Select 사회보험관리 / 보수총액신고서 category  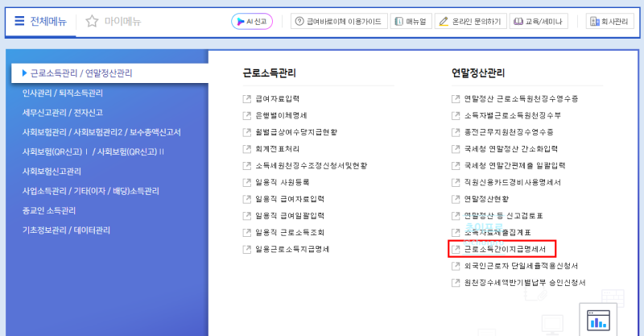click(x=101, y=132)
